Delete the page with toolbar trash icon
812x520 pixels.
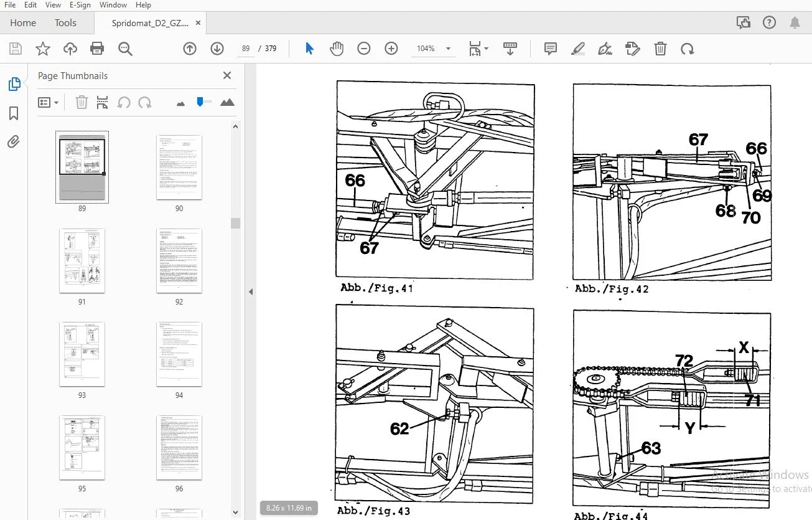(660, 49)
